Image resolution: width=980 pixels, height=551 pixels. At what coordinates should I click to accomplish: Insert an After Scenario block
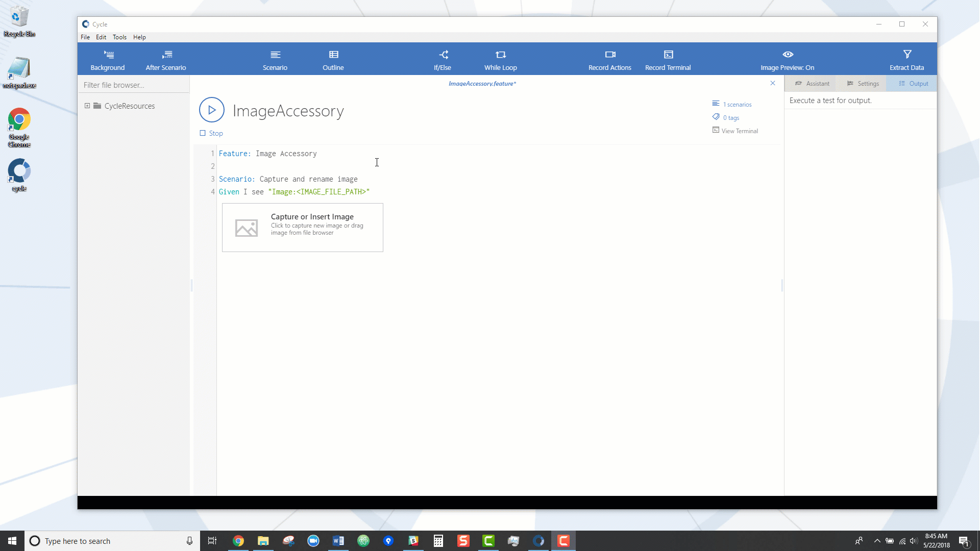point(166,60)
